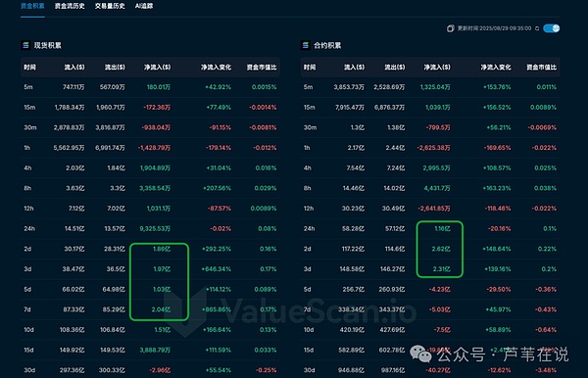Click the 2d contract net inflow 2.62亿
This screenshot has width=588, height=378.
click(x=441, y=249)
